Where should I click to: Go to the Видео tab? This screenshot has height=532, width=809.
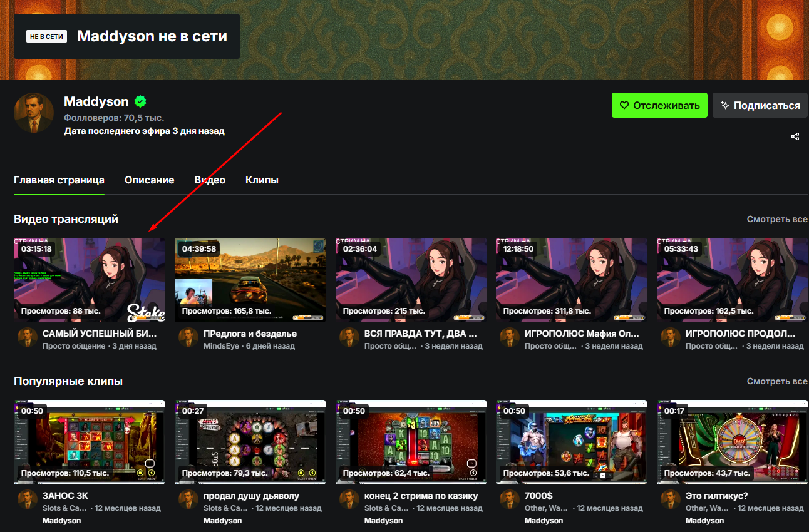pos(210,180)
